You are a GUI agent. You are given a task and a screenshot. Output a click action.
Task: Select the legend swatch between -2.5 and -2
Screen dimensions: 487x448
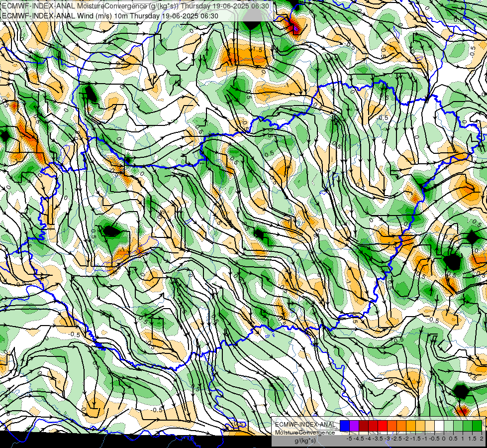401,426
